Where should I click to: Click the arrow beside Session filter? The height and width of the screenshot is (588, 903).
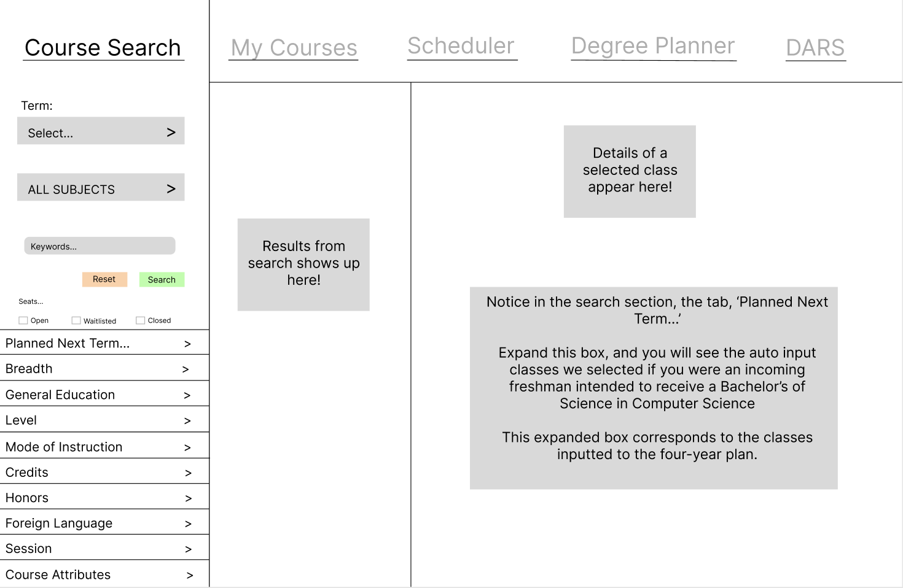(x=188, y=549)
